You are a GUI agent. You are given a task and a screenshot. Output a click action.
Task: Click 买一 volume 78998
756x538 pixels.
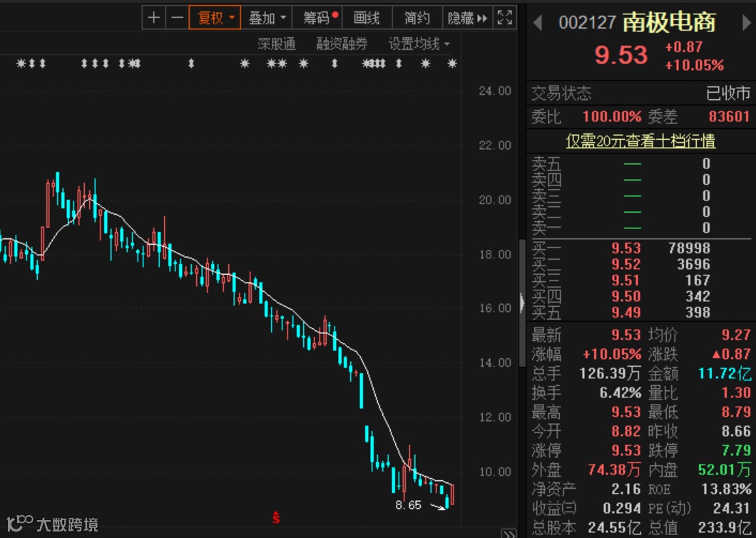tap(689, 248)
